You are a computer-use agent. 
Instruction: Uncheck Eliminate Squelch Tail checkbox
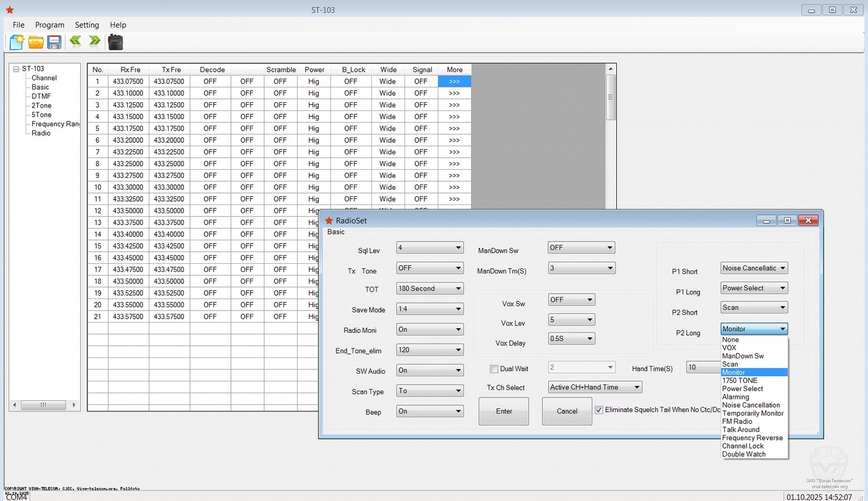point(599,410)
